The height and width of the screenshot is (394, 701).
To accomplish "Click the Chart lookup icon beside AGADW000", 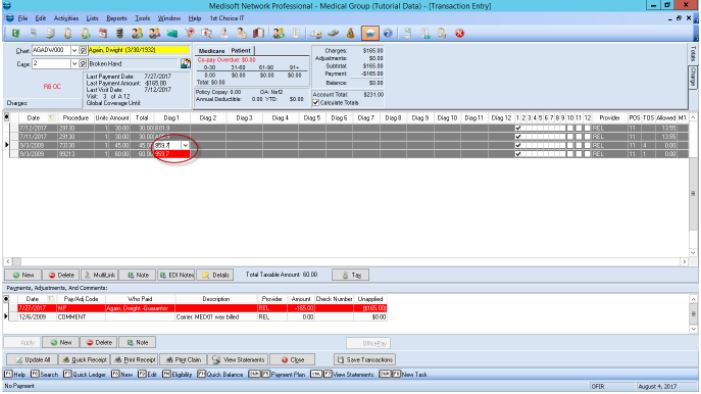I will pos(83,51).
